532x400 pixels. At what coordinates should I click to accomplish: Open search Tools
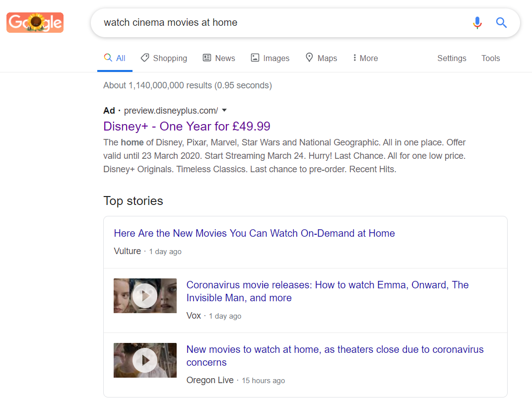point(491,59)
